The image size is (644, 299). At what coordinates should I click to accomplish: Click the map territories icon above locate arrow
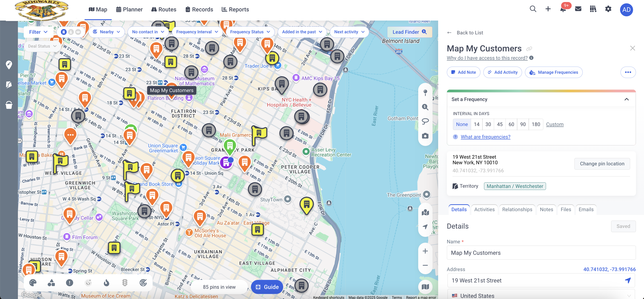(x=425, y=212)
